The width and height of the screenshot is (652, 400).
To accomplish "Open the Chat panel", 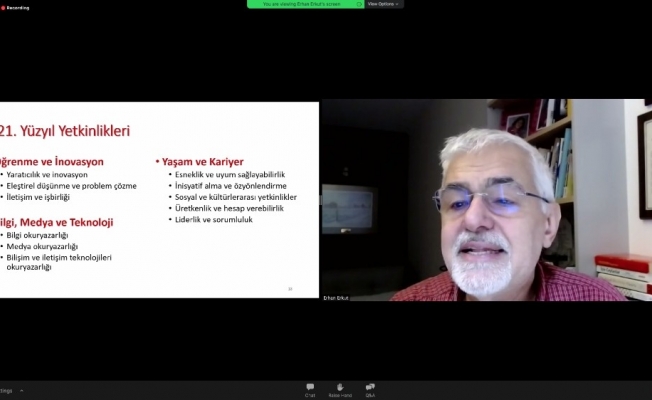I will pyautogui.click(x=310, y=388).
